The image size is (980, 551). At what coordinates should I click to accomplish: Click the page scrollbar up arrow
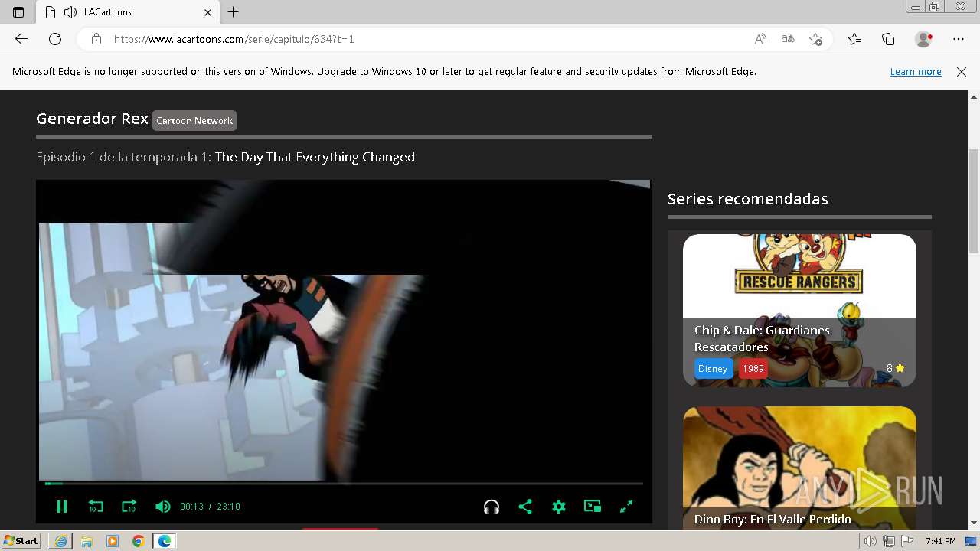tap(974, 97)
